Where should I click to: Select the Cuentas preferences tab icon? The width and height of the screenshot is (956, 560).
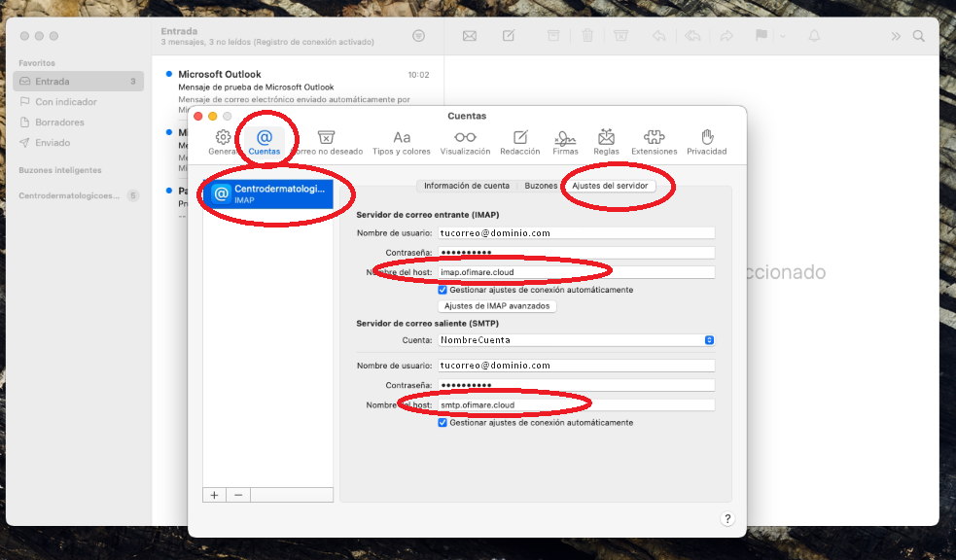coord(264,137)
